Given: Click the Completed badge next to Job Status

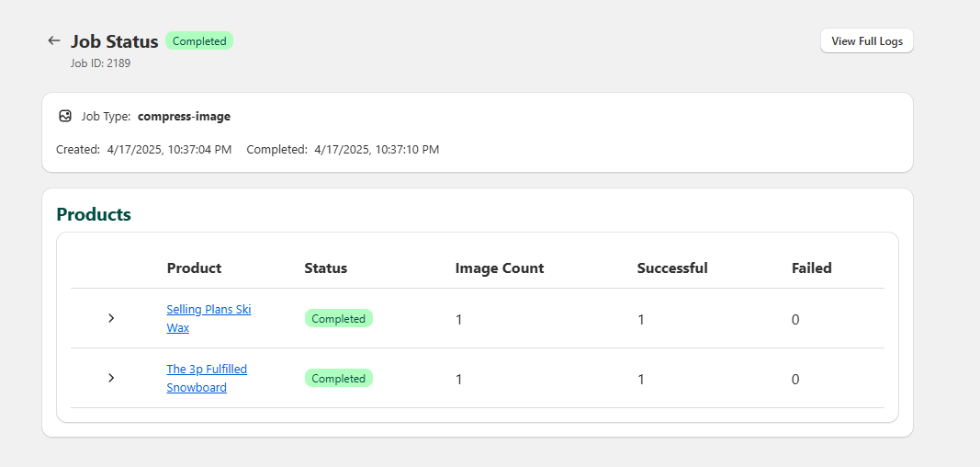Looking at the screenshot, I should click(x=199, y=41).
